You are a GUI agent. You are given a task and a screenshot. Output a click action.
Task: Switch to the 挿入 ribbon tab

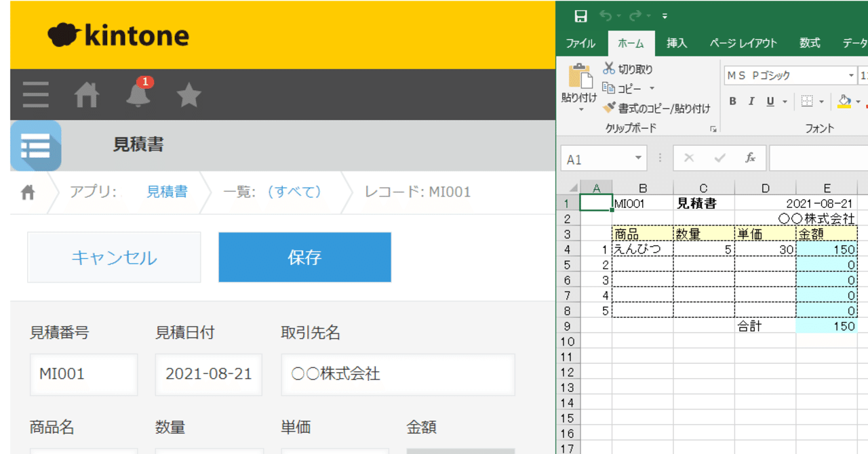coord(677,43)
